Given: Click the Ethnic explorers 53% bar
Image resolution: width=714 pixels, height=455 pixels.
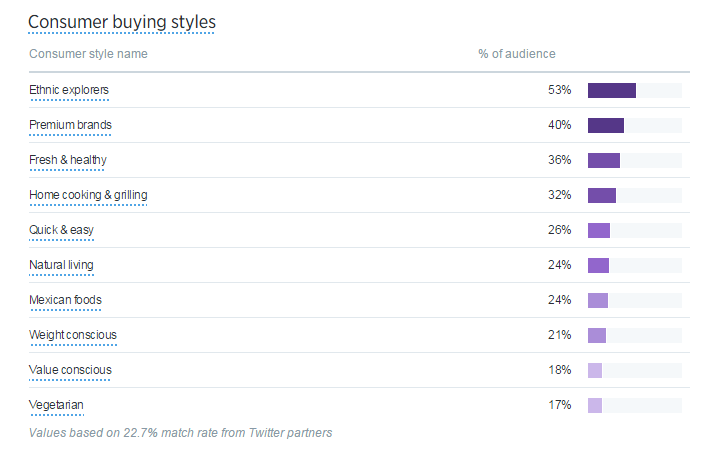Looking at the screenshot, I should pos(612,91).
